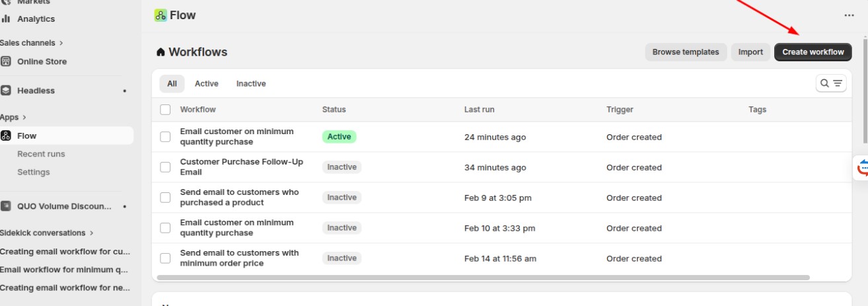Click the Online Store storefront icon
This screenshot has height=306, width=868.
6,61
